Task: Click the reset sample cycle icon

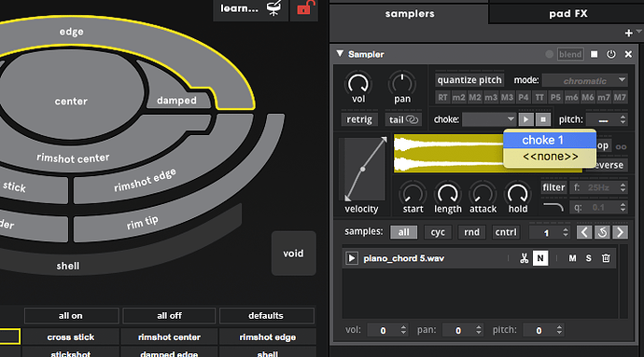Action: (602, 232)
